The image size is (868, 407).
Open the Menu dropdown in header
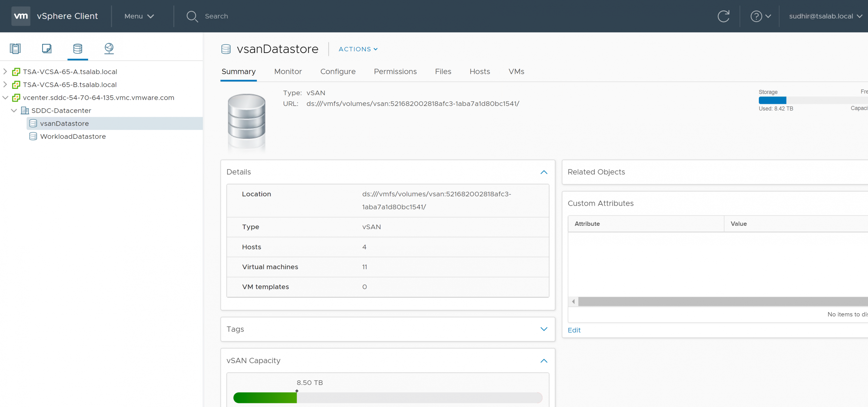(139, 16)
